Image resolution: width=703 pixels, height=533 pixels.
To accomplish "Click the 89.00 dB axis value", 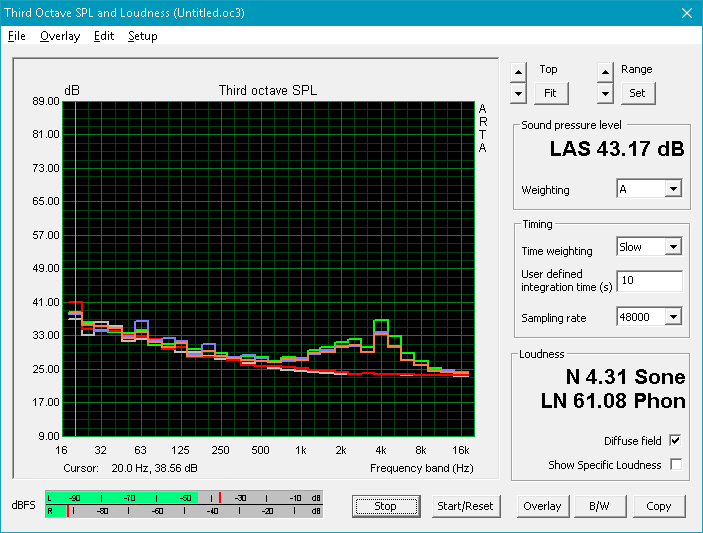I will [x=46, y=101].
